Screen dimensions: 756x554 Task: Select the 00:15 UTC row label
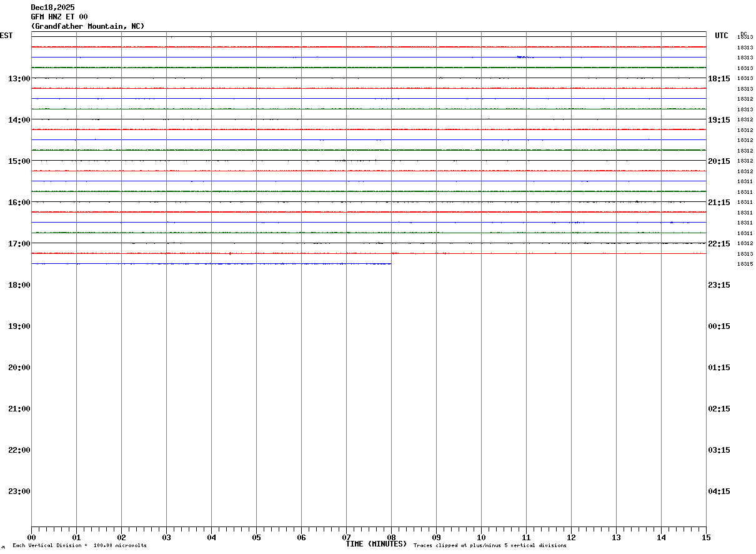tap(719, 326)
